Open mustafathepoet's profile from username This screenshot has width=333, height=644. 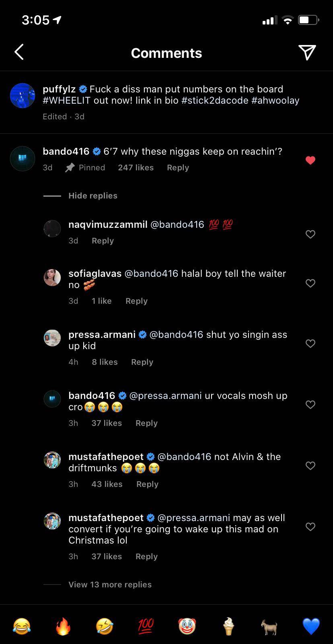point(106,457)
